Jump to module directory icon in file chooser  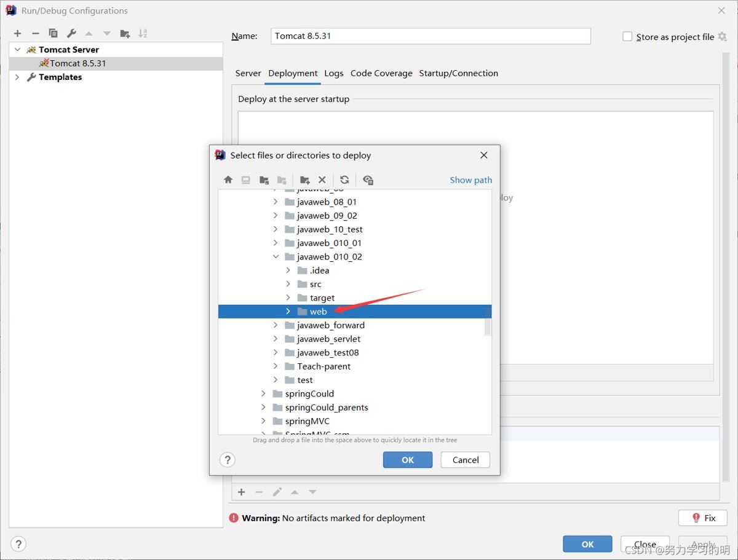point(282,179)
